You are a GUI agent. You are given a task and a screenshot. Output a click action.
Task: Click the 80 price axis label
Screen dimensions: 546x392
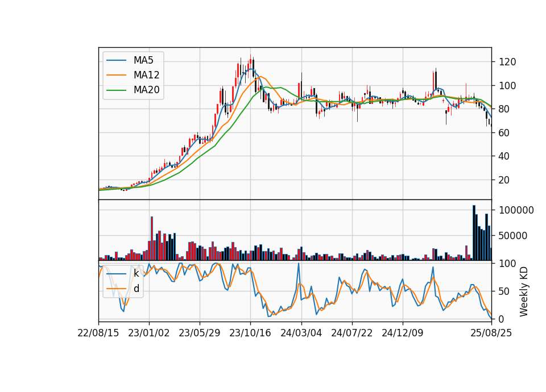click(x=504, y=109)
